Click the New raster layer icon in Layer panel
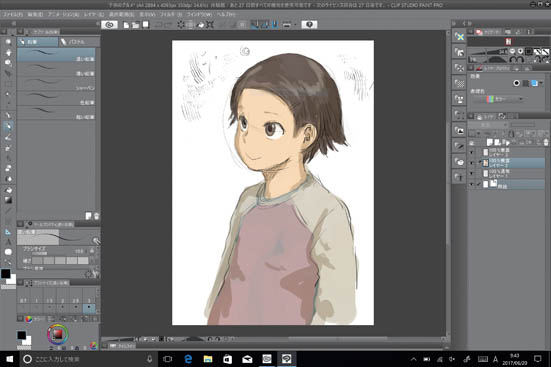Image resolution: width=551 pixels, height=367 pixels. (489, 142)
